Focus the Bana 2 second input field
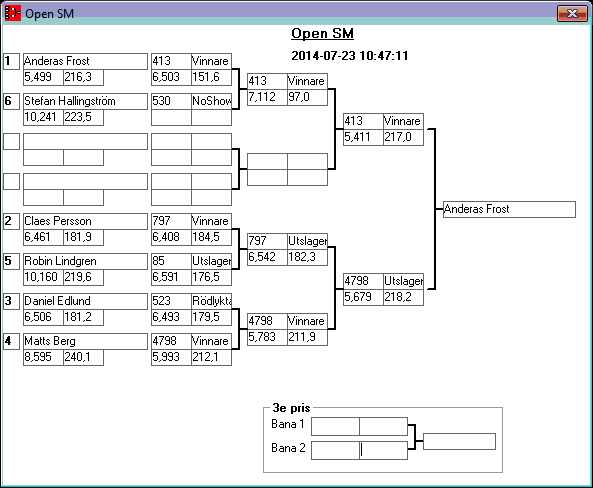 (x=383, y=451)
